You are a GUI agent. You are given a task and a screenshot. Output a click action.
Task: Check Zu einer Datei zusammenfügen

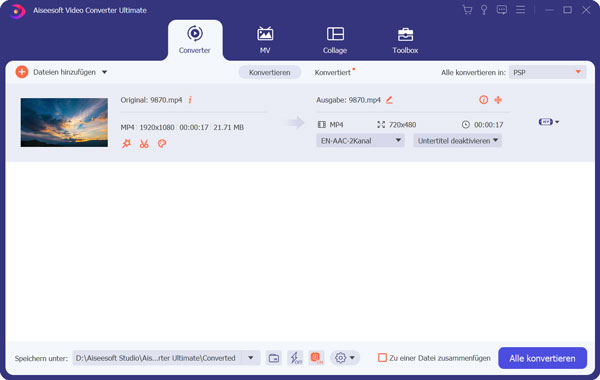tap(382, 358)
